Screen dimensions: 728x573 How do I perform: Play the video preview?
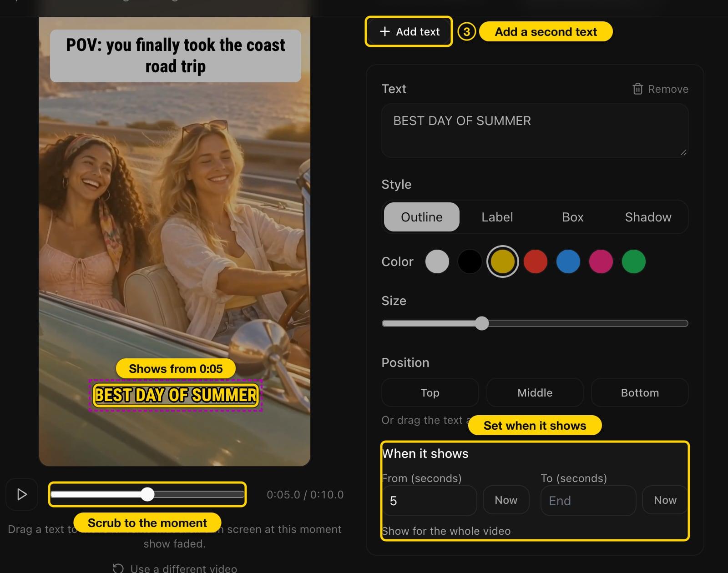(21, 494)
